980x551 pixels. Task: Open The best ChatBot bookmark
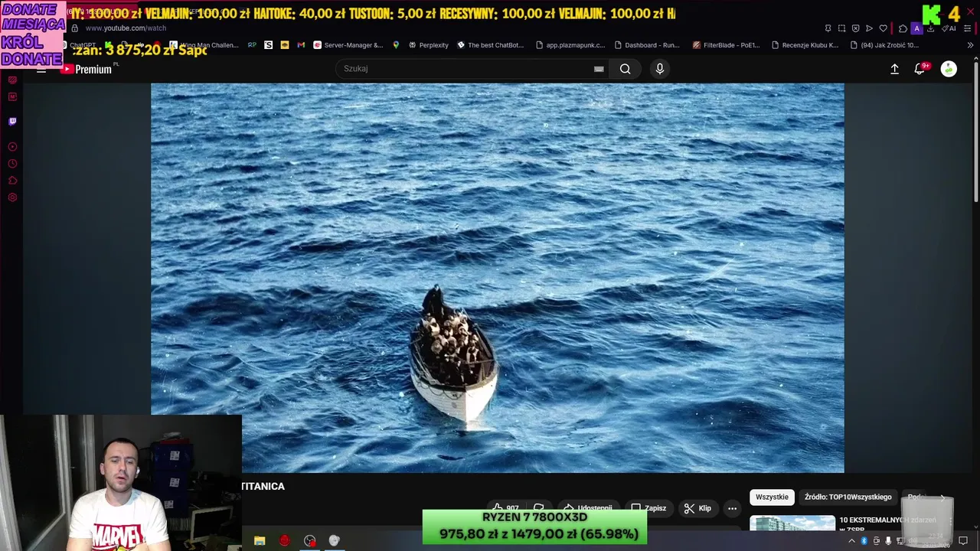[490, 45]
